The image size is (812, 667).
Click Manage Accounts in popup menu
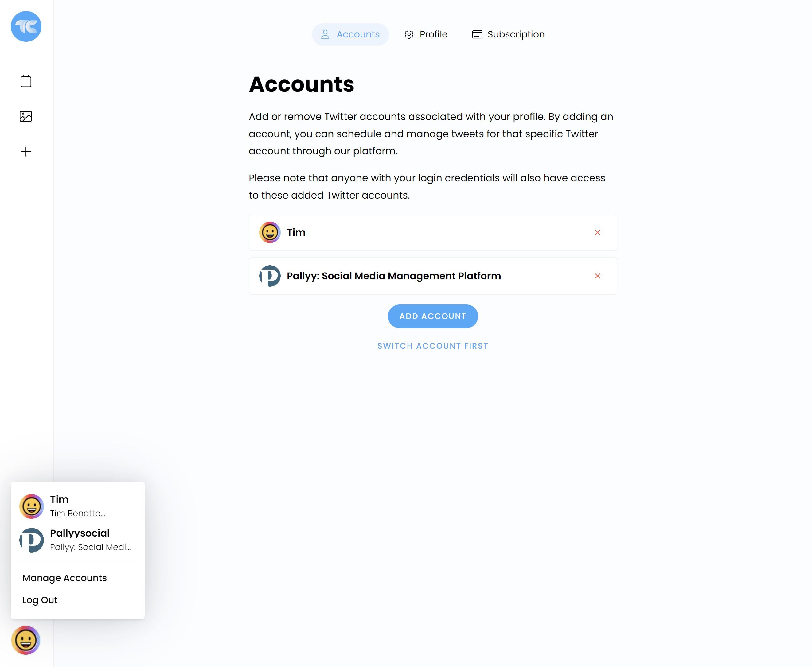click(64, 577)
